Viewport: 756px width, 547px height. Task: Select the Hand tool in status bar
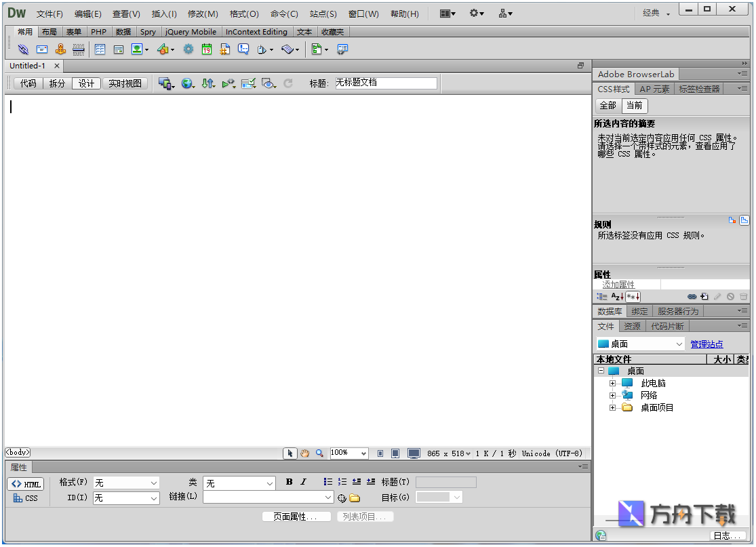pos(304,453)
